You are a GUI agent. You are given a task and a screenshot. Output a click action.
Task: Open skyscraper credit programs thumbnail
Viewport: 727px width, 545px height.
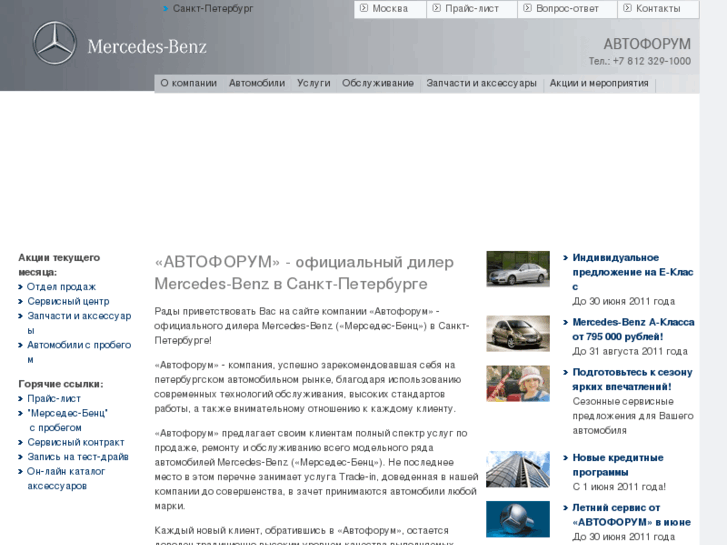pos(518,469)
